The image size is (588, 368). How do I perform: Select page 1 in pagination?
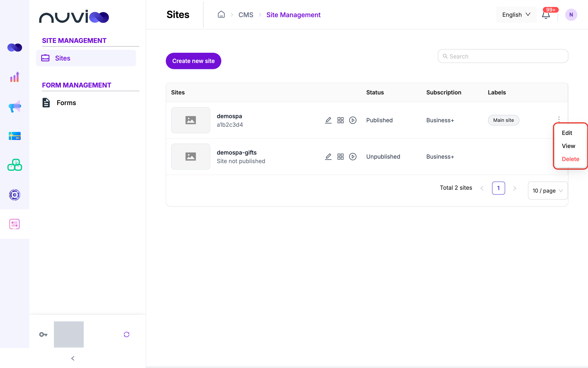point(498,188)
